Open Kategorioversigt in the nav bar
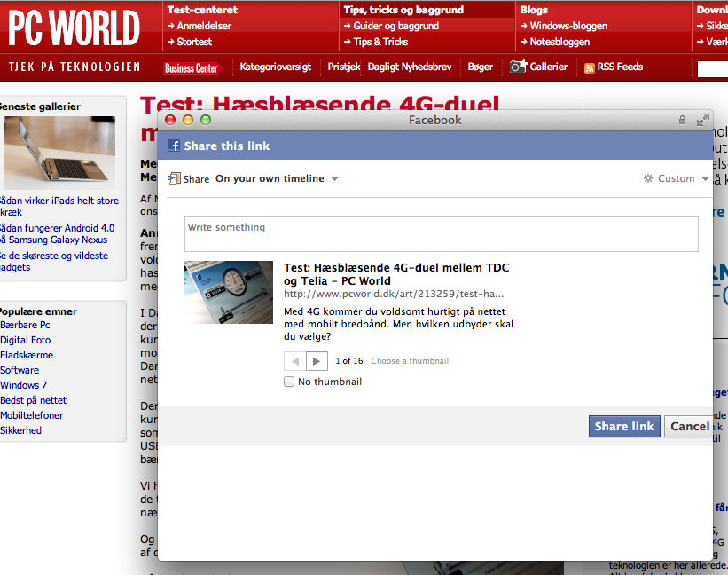728x575 pixels. coord(275,67)
